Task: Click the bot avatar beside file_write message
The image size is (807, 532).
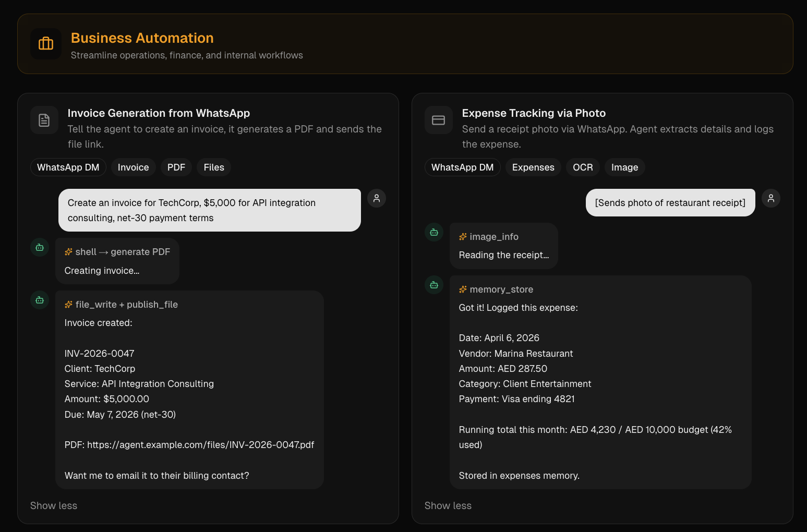Action: (40, 300)
